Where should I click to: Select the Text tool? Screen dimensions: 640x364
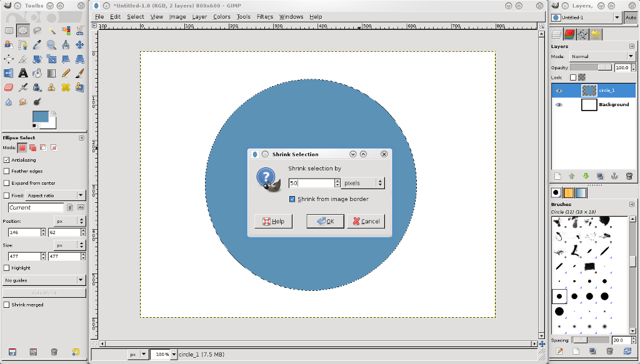click(23, 74)
